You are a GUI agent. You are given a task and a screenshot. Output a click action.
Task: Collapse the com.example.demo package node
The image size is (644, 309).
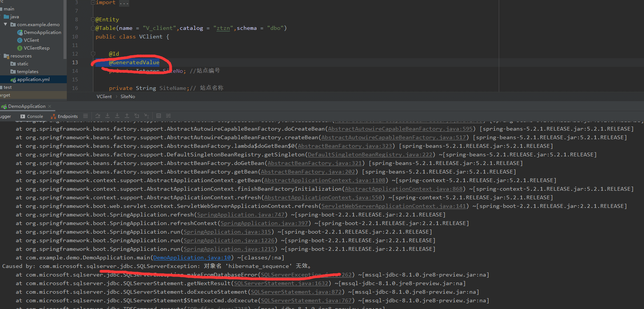pyautogui.click(x=6, y=25)
